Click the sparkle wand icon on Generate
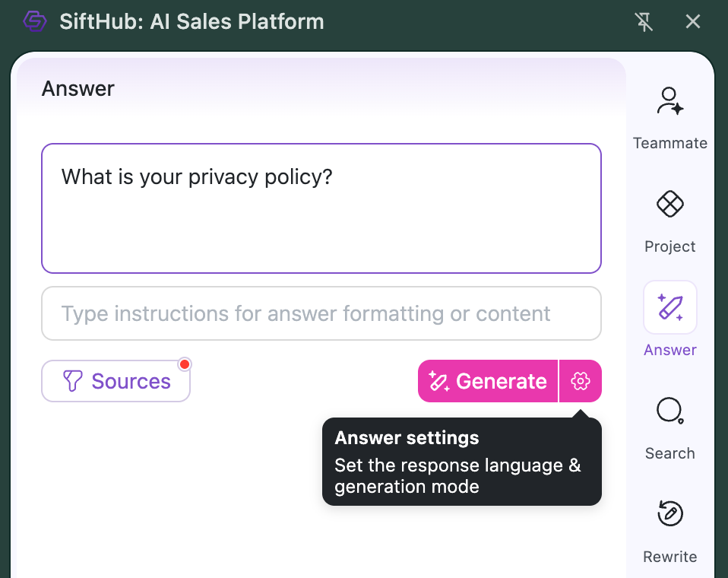The height and width of the screenshot is (578, 728). tap(439, 381)
